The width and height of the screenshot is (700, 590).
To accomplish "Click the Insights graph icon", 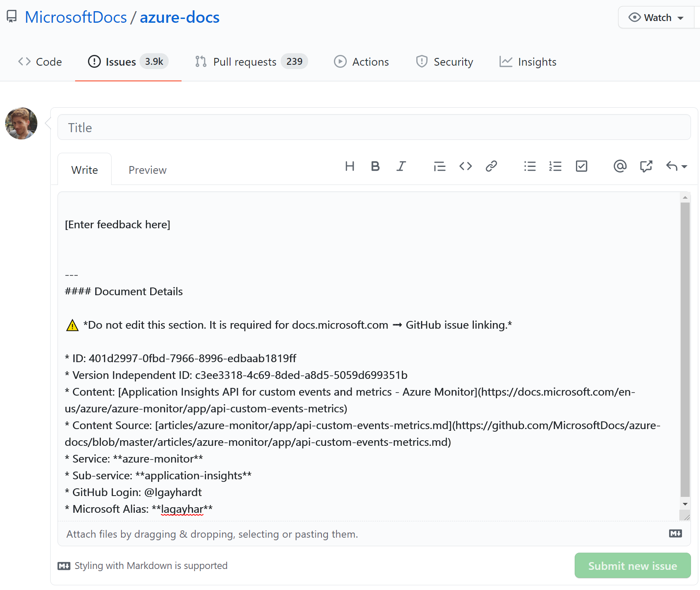I will pyautogui.click(x=506, y=61).
